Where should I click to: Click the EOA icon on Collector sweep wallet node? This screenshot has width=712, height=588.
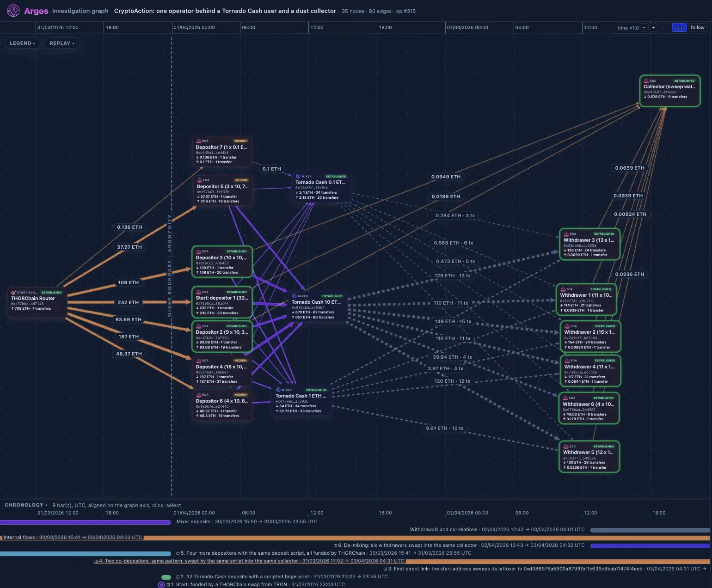(x=646, y=80)
